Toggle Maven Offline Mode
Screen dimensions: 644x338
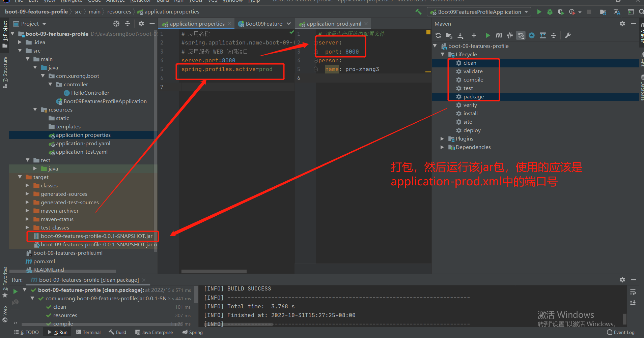click(510, 35)
